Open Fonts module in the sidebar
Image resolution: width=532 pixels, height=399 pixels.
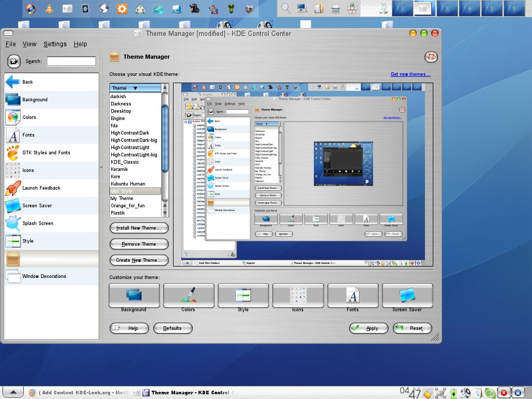[x=51, y=135]
